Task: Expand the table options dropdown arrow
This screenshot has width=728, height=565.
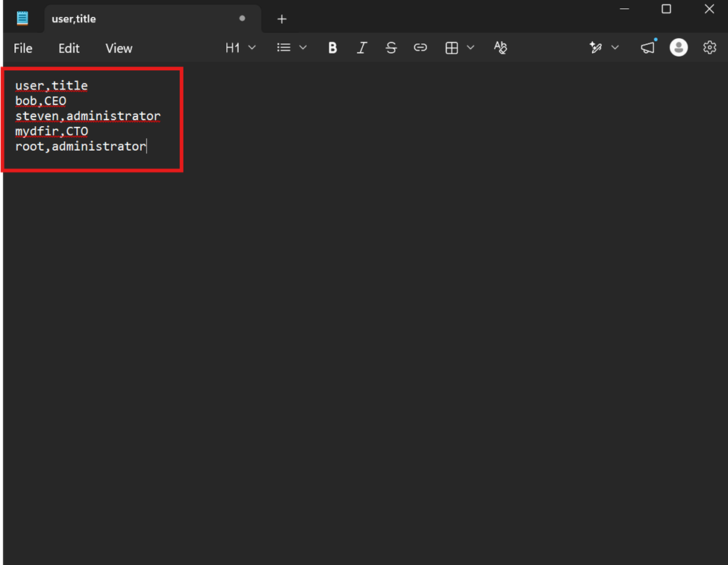Action: (x=470, y=47)
